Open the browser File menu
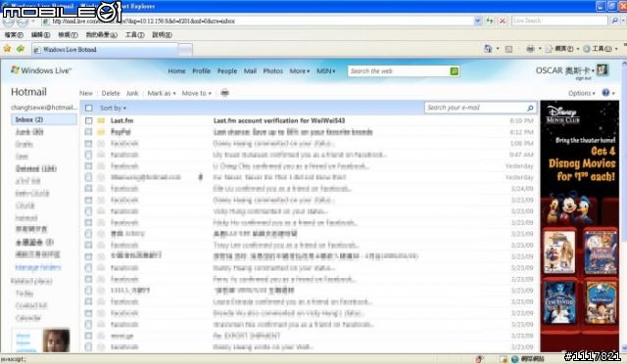627x364 pixels. [x=14, y=35]
